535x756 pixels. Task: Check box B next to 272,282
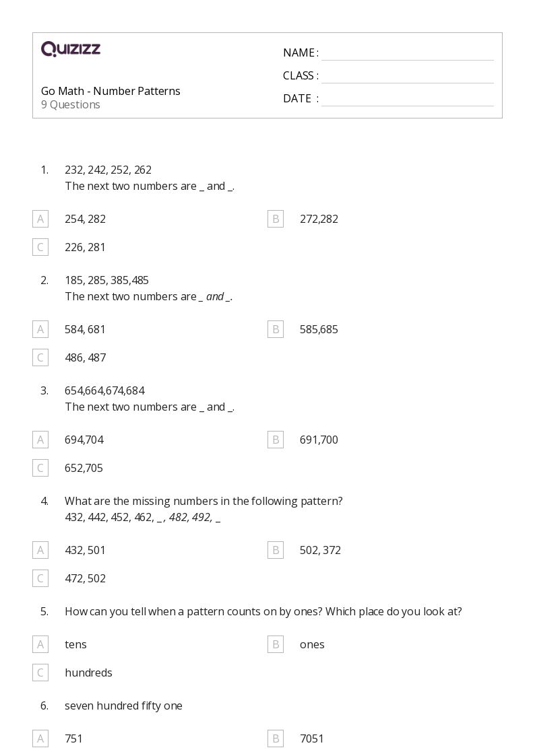276,219
